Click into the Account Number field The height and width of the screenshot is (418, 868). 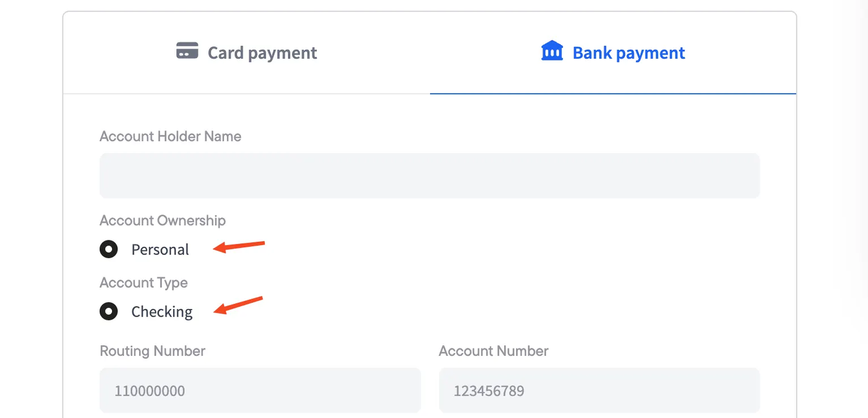[x=599, y=390]
